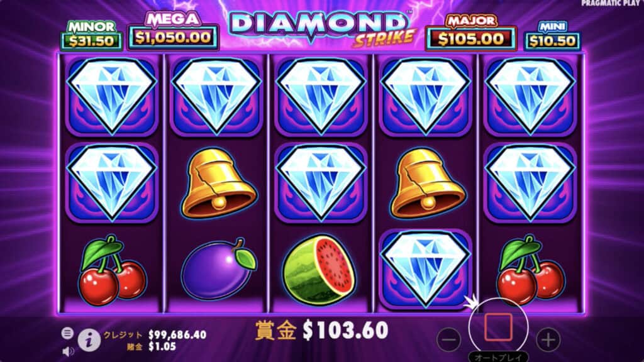The width and height of the screenshot is (644, 362).
Task: Mute the game sound speaker icon
Action: click(67, 351)
